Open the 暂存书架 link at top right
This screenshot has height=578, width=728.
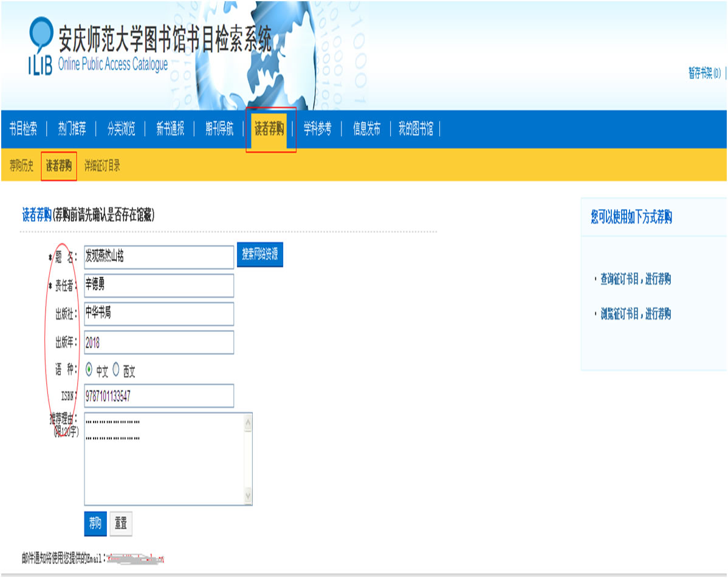pos(704,74)
